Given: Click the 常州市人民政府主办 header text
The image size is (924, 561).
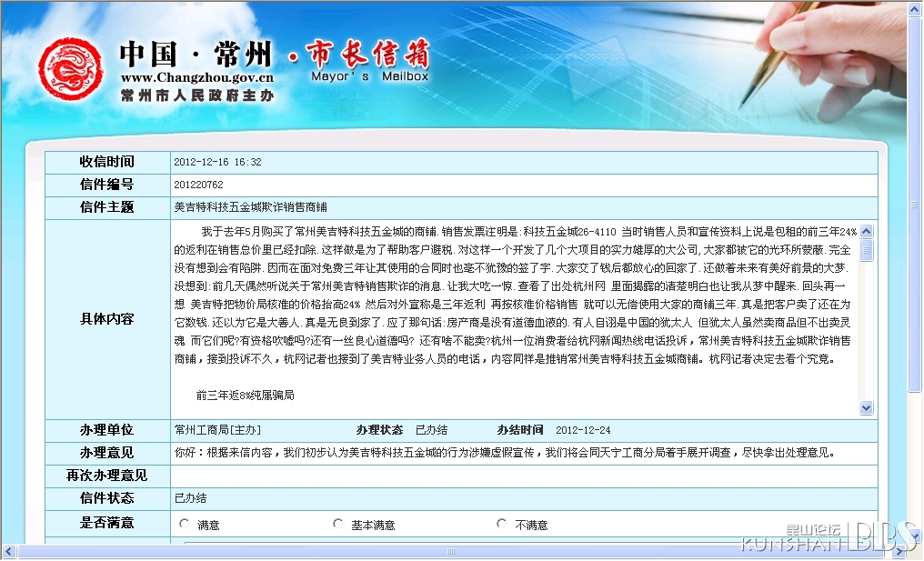Looking at the screenshot, I should pos(197,95).
